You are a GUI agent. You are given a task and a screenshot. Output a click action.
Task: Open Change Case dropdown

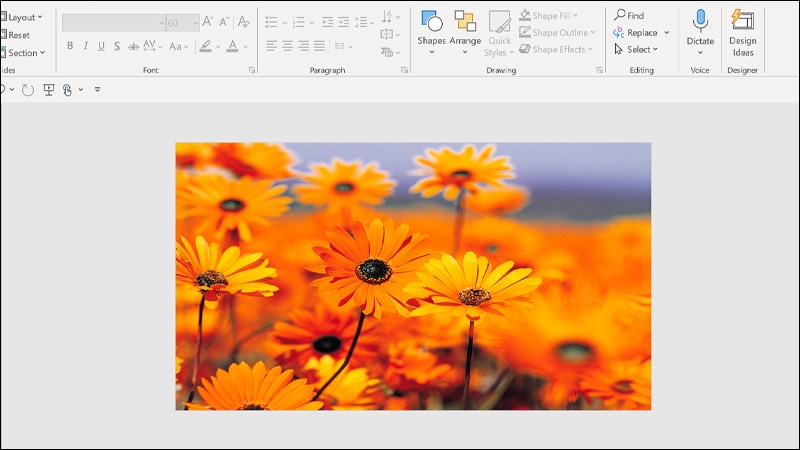pyautogui.click(x=179, y=46)
